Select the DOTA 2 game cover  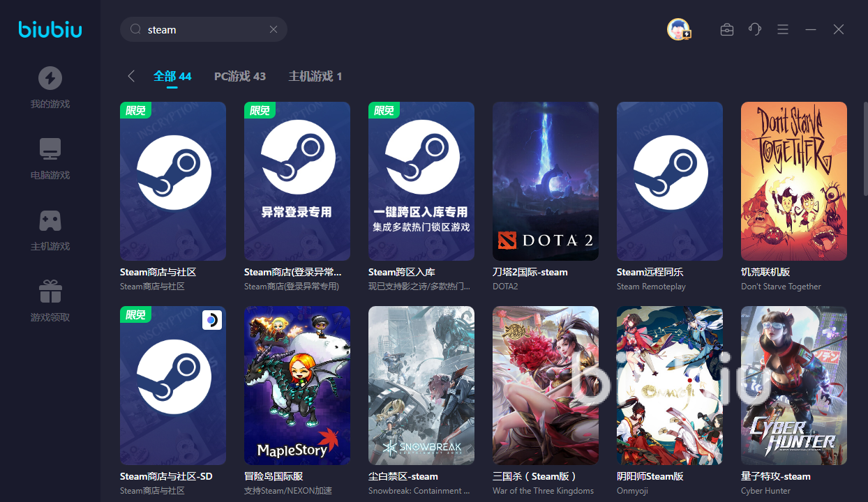coord(545,181)
